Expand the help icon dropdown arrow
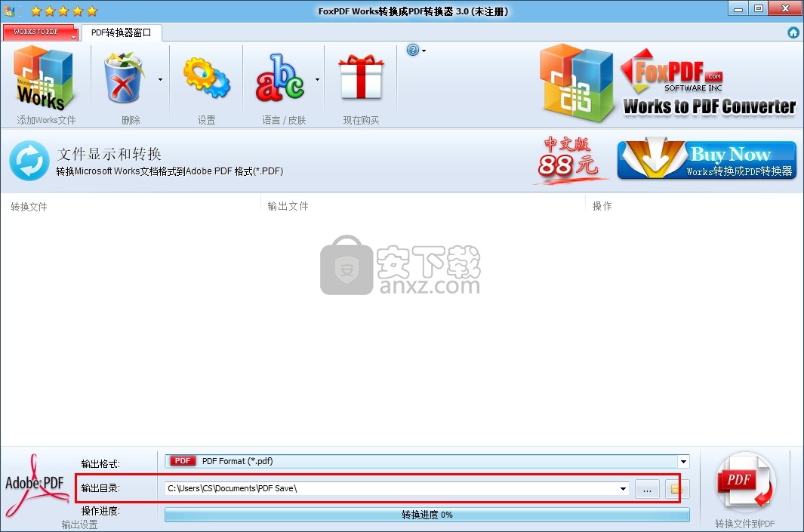This screenshot has width=804, height=532. pos(424,51)
